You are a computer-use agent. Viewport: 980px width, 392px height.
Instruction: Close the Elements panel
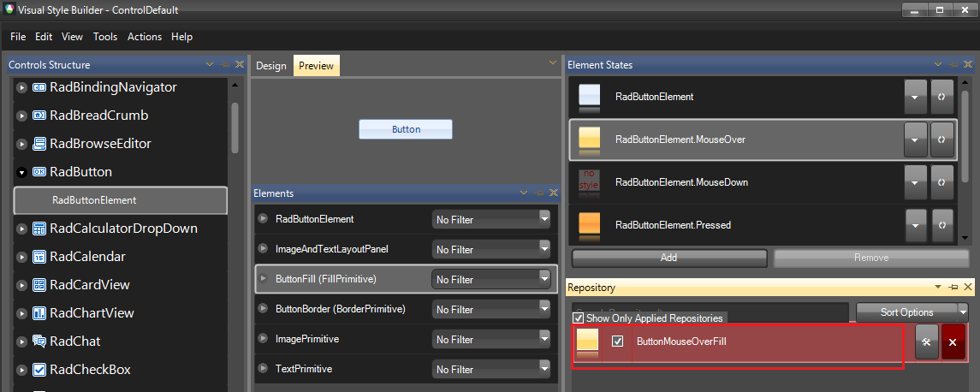(553, 193)
